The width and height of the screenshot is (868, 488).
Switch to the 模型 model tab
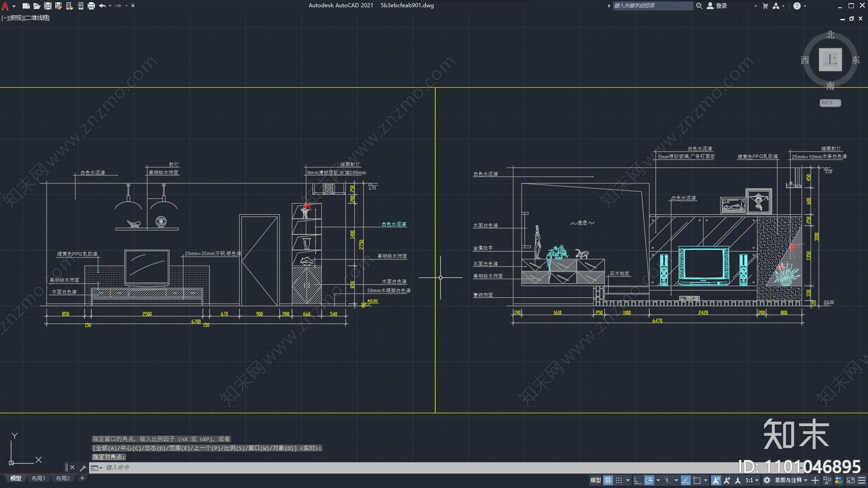pos(16,478)
